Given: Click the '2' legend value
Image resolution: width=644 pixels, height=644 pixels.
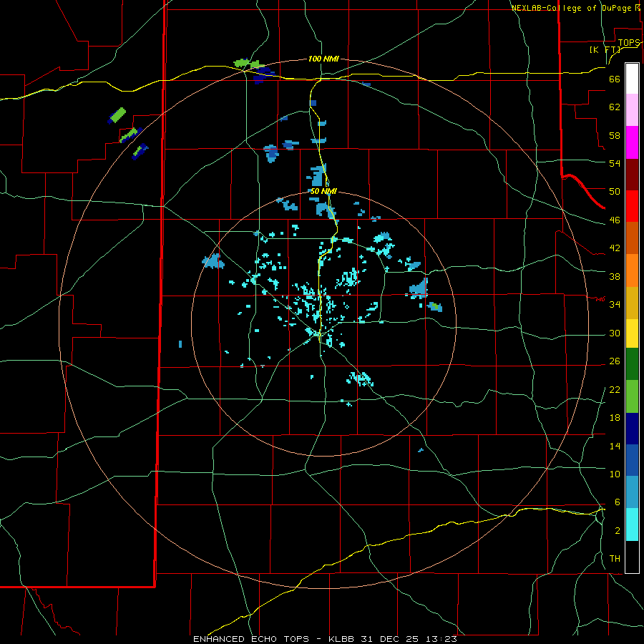Looking at the screenshot, I should [x=617, y=530].
